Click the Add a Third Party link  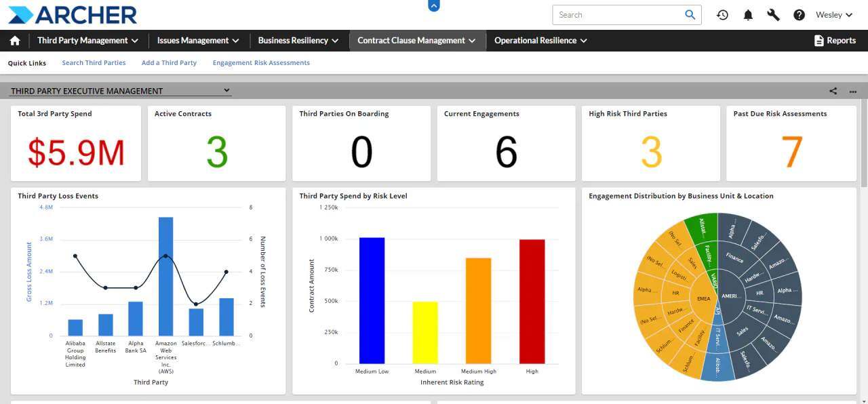tap(168, 62)
